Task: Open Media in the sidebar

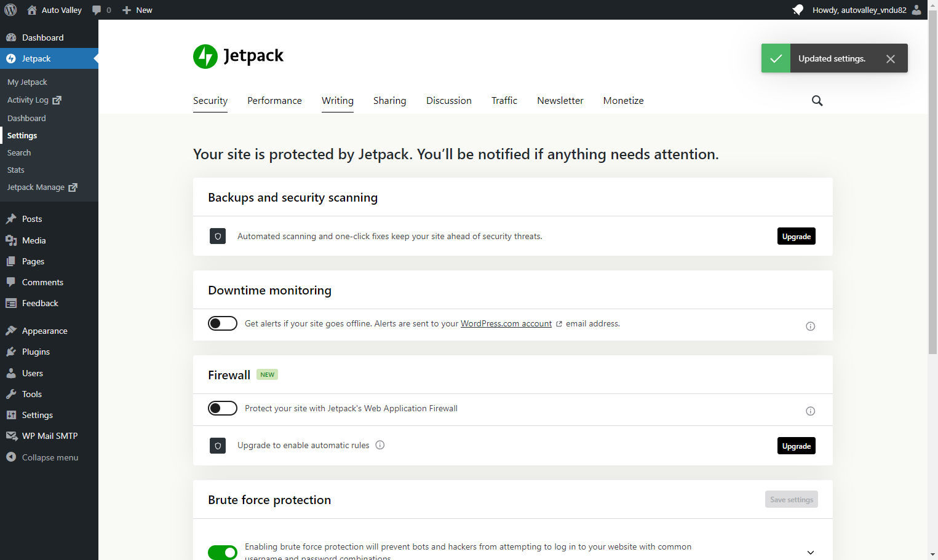Action: point(49,240)
